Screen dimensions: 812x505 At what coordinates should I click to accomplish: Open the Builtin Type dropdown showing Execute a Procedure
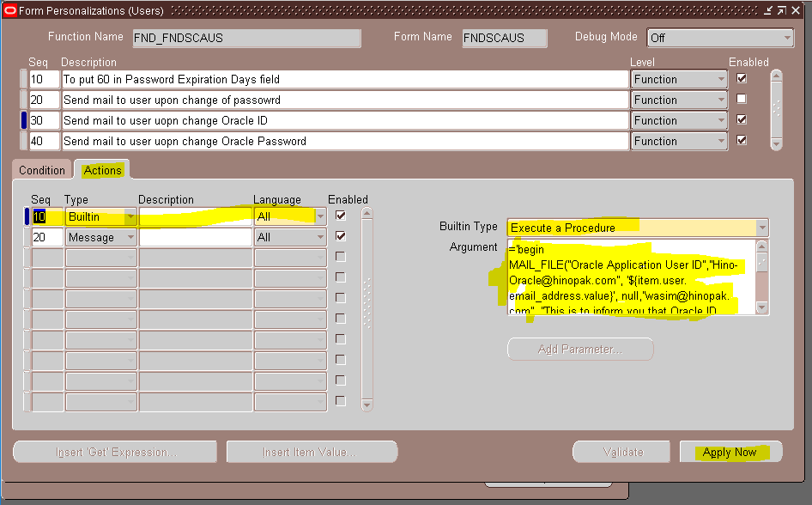pyautogui.click(x=760, y=227)
